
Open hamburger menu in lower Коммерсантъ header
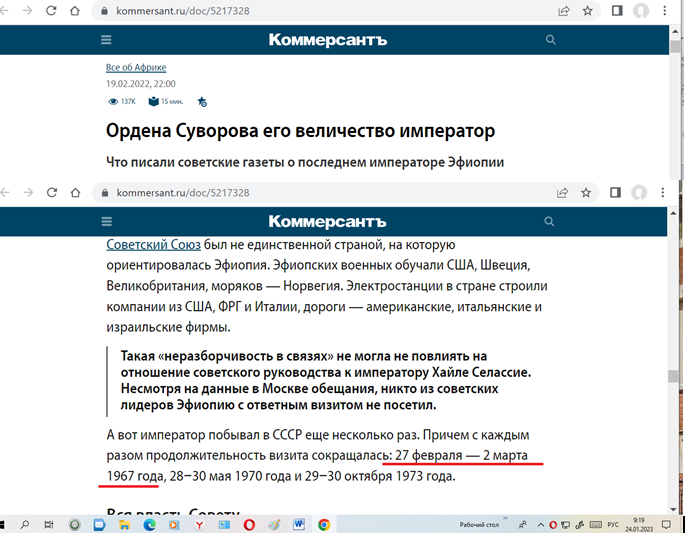tap(106, 222)
